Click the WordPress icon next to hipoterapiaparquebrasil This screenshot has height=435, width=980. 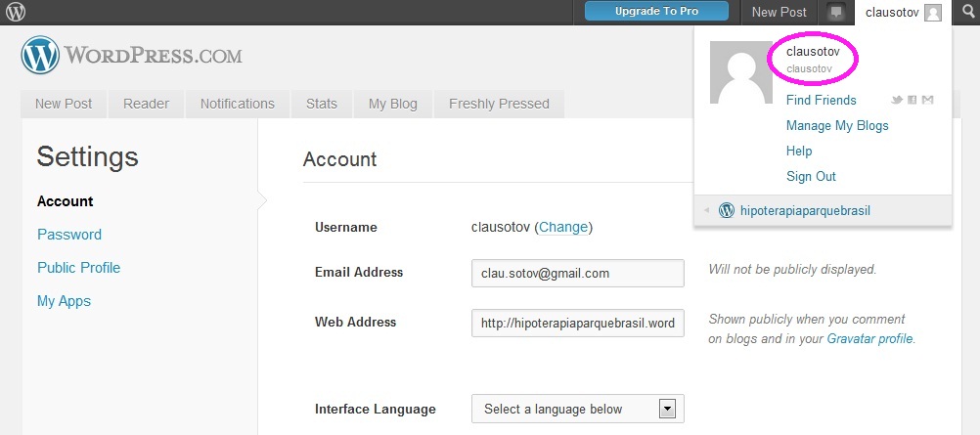(x=727, y=210)
